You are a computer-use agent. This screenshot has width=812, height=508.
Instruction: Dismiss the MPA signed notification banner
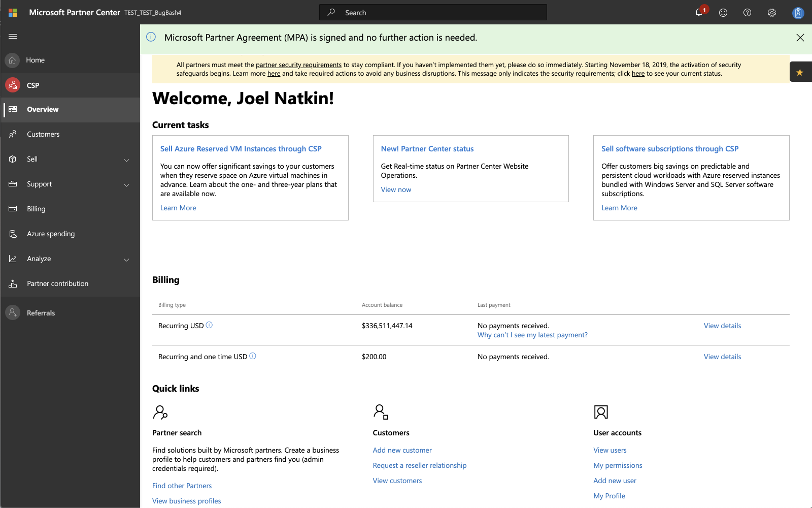tap(800, 38)
